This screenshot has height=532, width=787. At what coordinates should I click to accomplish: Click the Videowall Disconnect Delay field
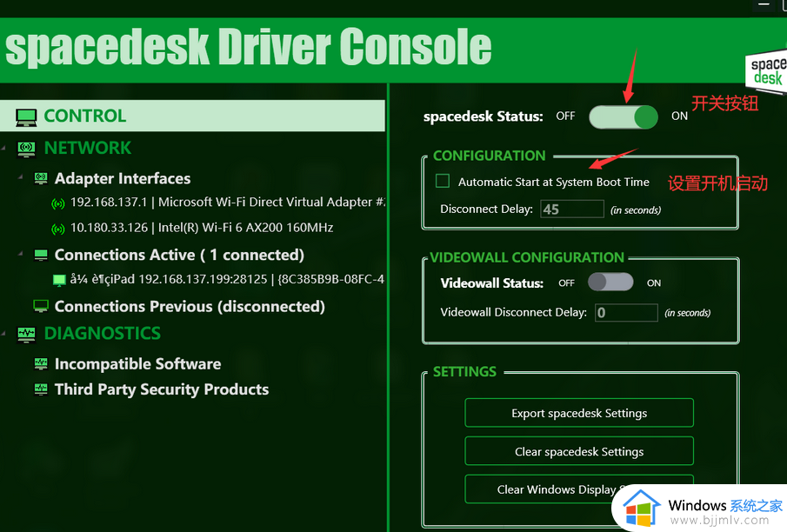[626, 312]
